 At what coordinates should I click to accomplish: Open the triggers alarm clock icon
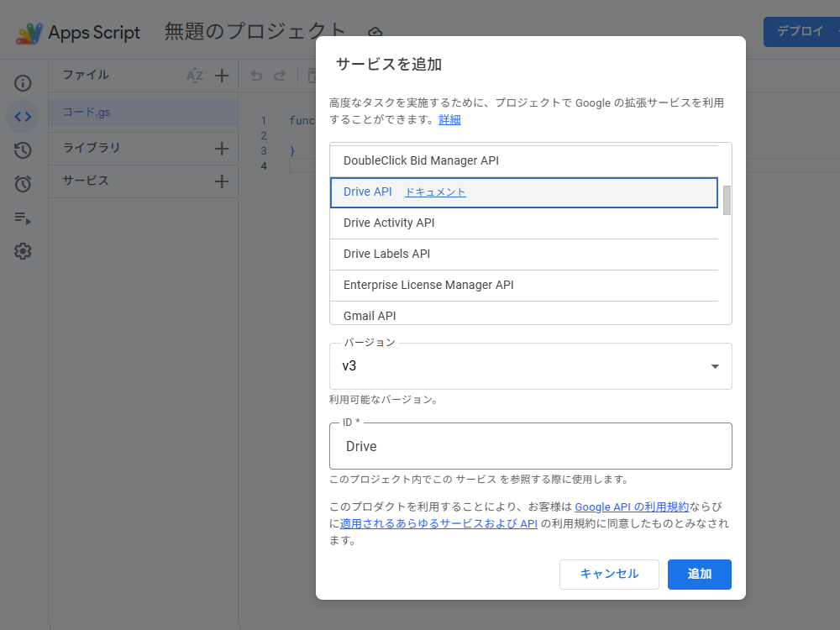23,184
